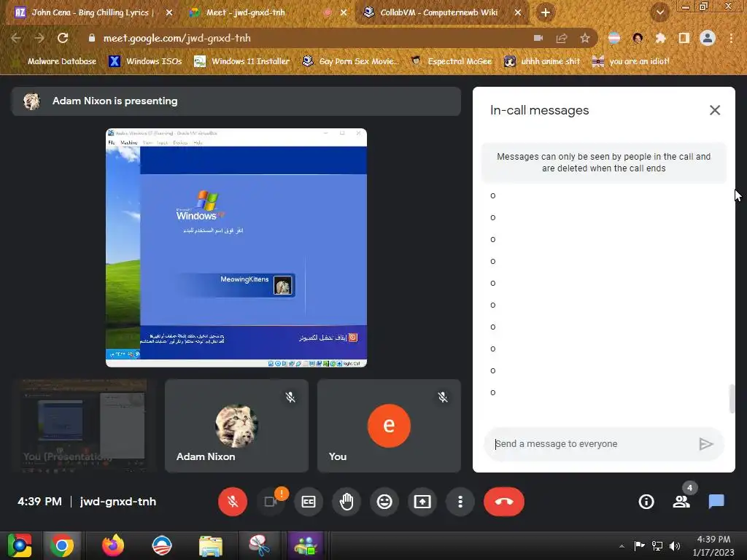Image resolution: width=747 pixels, height=560 pixels.
Task: Raise hand in the meeting
Action: [x=347, y=502]
